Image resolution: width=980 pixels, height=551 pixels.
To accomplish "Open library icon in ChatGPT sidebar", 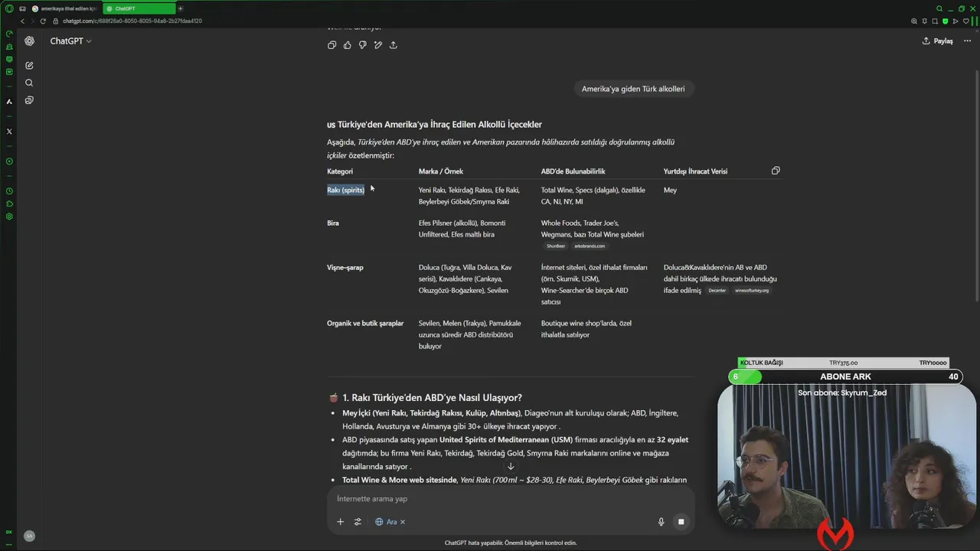I will pyautogui.click(x=29, y=100).
